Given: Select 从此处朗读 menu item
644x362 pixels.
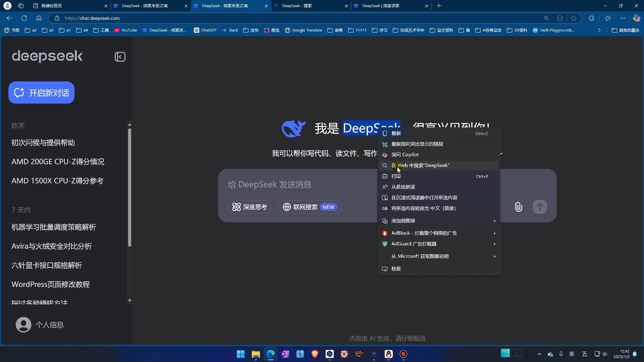Looking at the screenshot, I should click(439, 187).
